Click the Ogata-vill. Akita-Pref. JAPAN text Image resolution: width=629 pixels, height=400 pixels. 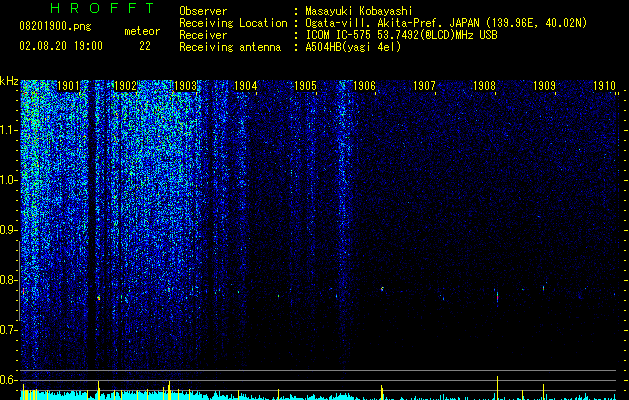[390, 23]
